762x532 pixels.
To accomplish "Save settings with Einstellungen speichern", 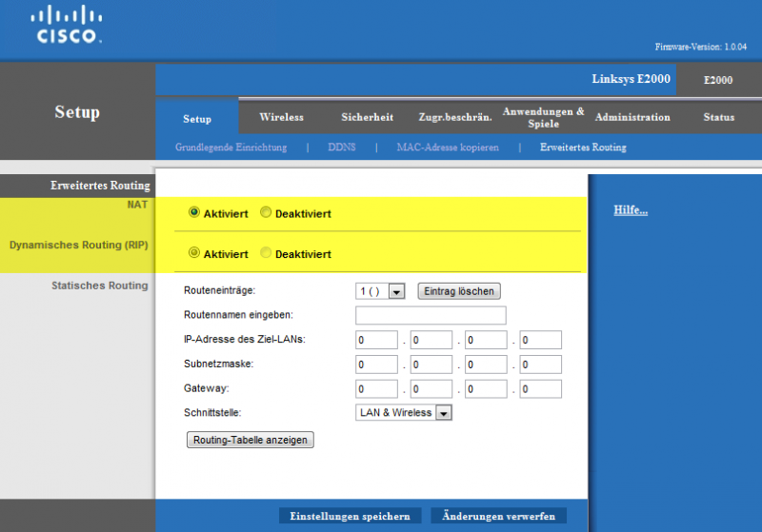I will 350,516.
